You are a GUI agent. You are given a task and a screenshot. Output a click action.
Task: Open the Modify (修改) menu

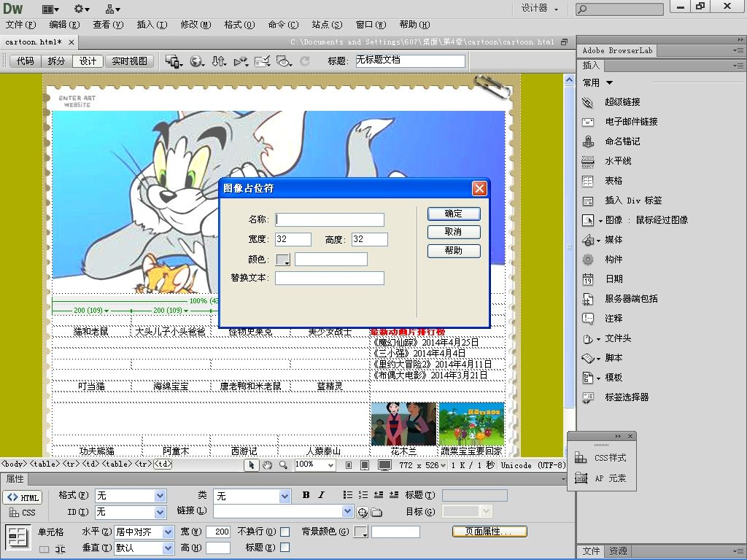pos(196,25)
